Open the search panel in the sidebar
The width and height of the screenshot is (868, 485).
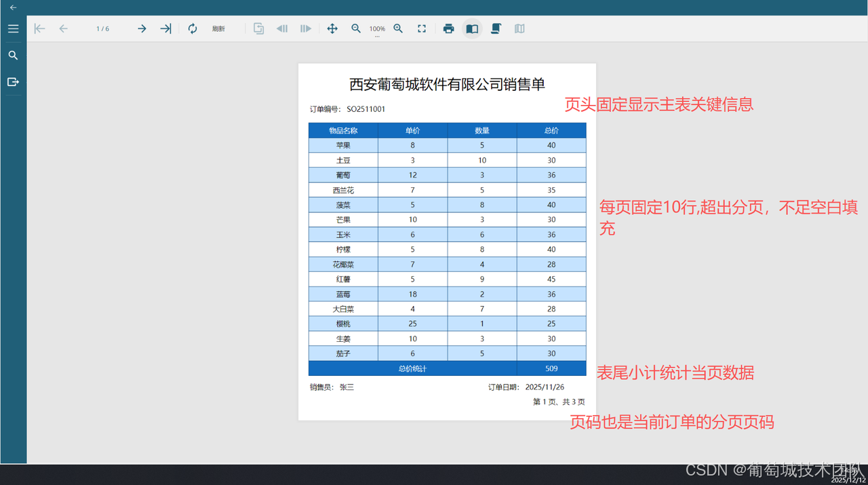click(x=13, y=55)
